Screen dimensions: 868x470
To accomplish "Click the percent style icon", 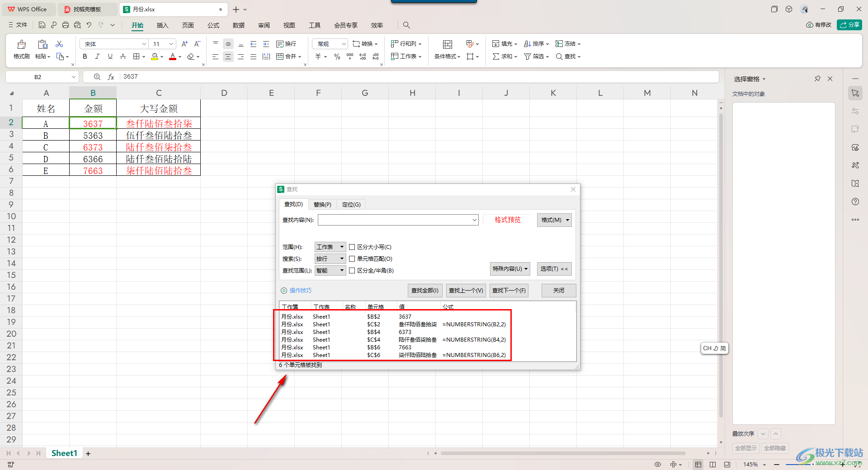I will pos(337,56).
